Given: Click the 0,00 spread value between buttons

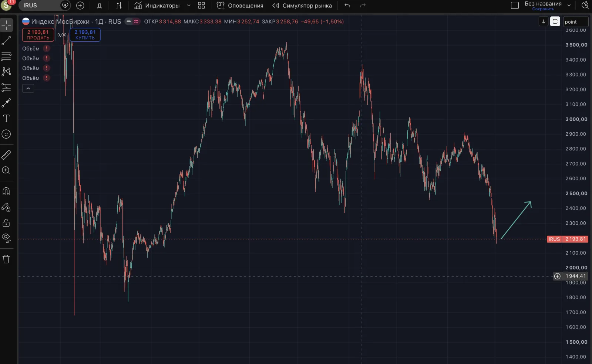Looking at the screenshot, I should (62, 35).
